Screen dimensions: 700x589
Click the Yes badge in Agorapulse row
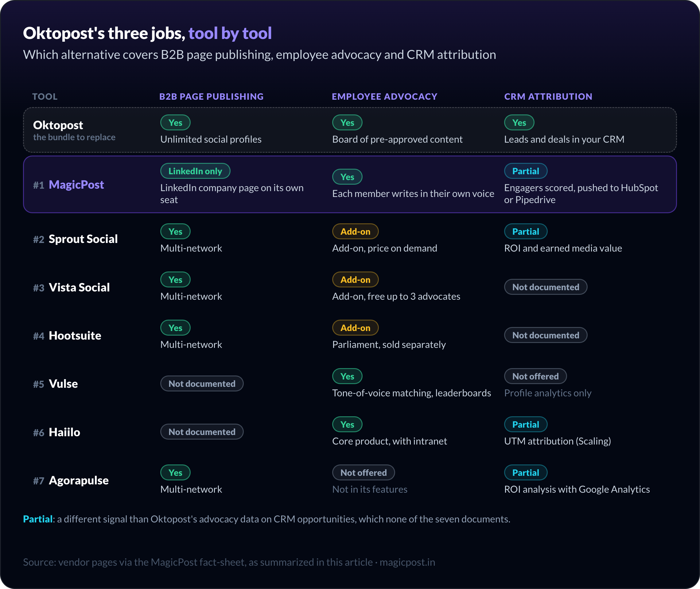pos(175,472)
